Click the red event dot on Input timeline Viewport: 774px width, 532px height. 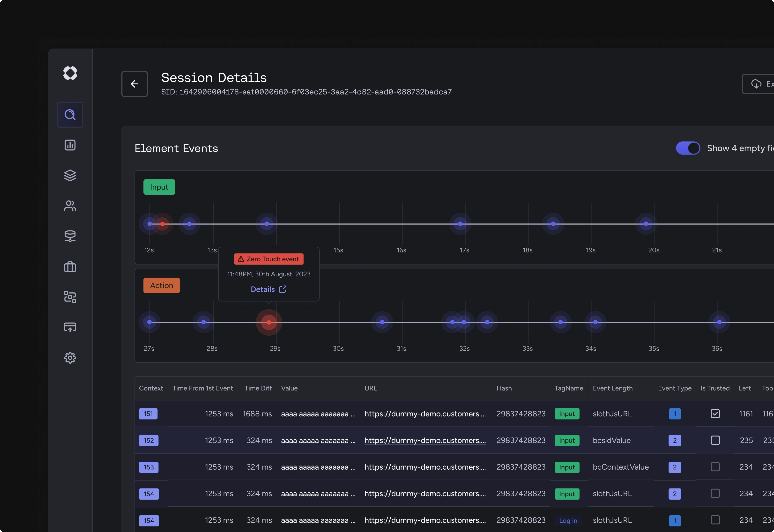point(162,224)
